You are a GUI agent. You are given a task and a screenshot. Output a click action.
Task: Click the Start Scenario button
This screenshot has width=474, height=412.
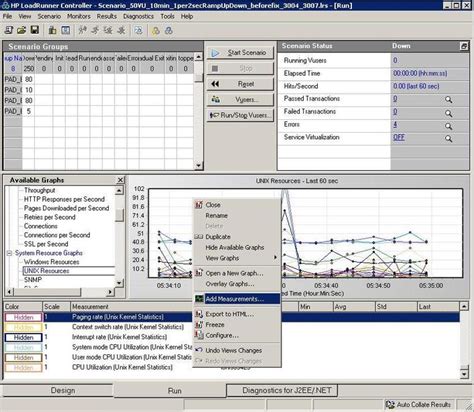(x=240, y=53)
